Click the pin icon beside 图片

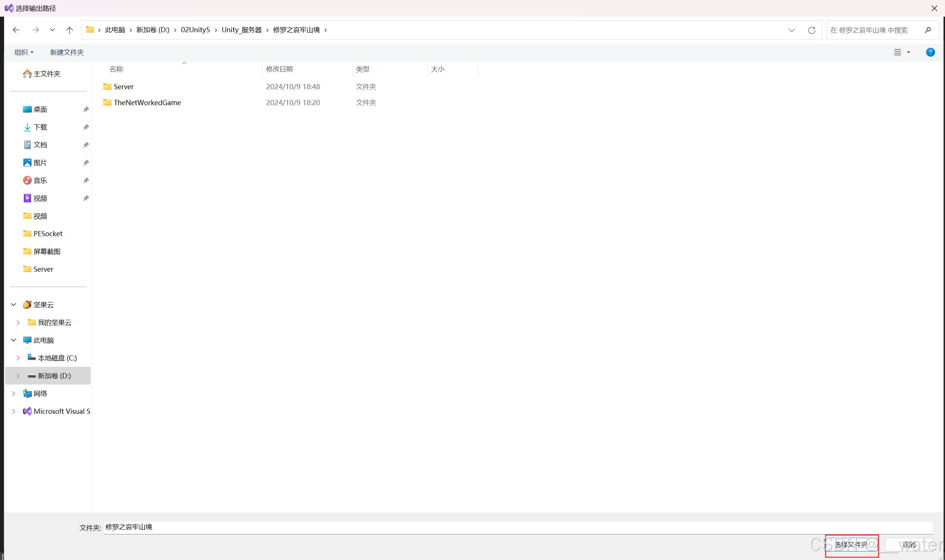point(86,162)
